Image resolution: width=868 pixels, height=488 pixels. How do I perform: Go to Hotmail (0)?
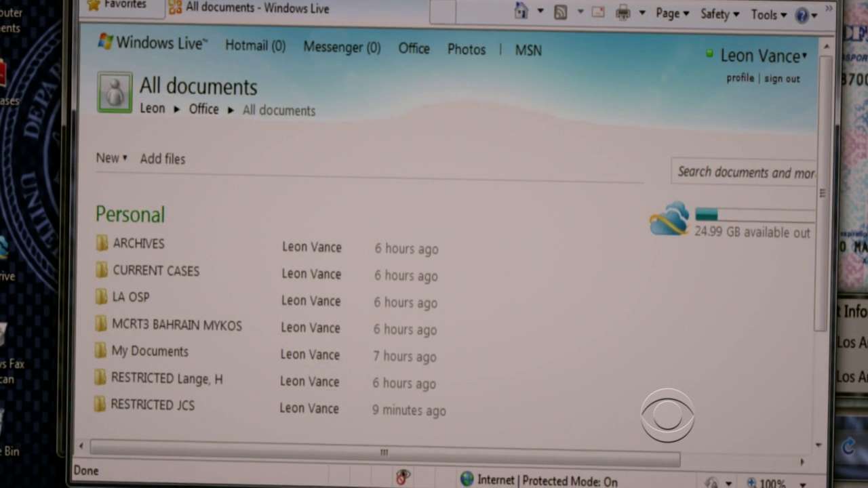(x=255, y=45)
